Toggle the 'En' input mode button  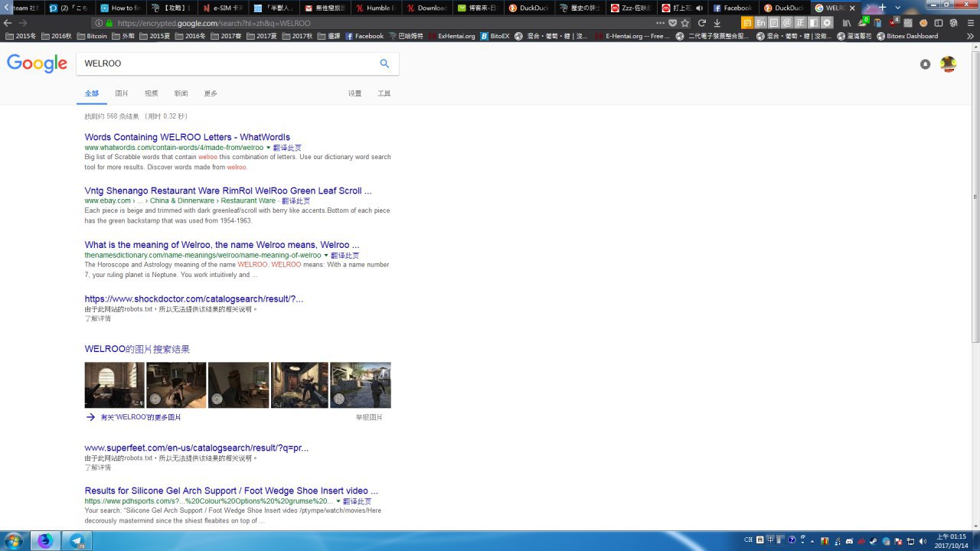760,23
